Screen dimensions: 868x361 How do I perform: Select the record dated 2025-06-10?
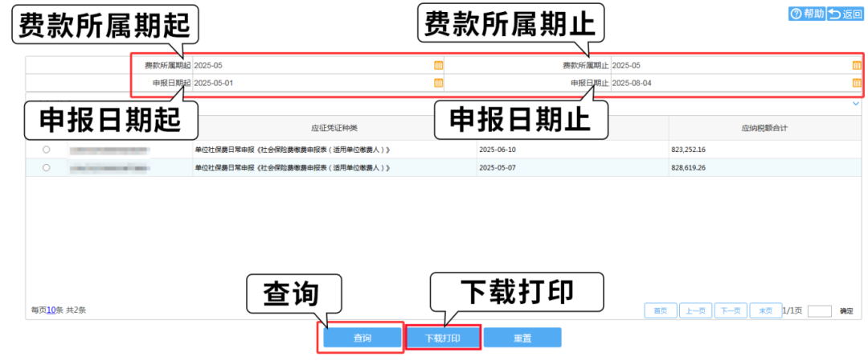(46, 150)
